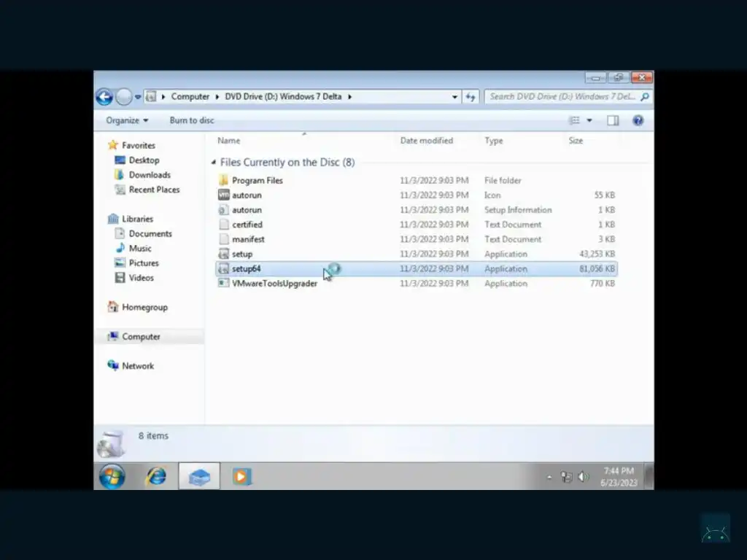Click the 43,253 KB size cell
747x560 pixels.
click(597, 254)
